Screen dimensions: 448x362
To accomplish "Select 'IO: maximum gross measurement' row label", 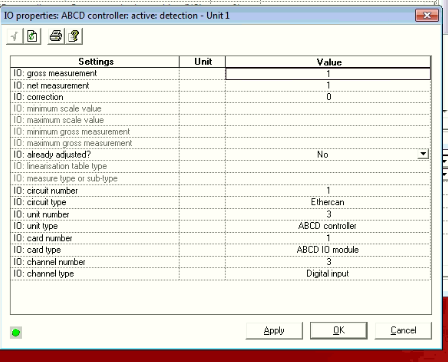I will pyautogui.click(x=73, y=143).
